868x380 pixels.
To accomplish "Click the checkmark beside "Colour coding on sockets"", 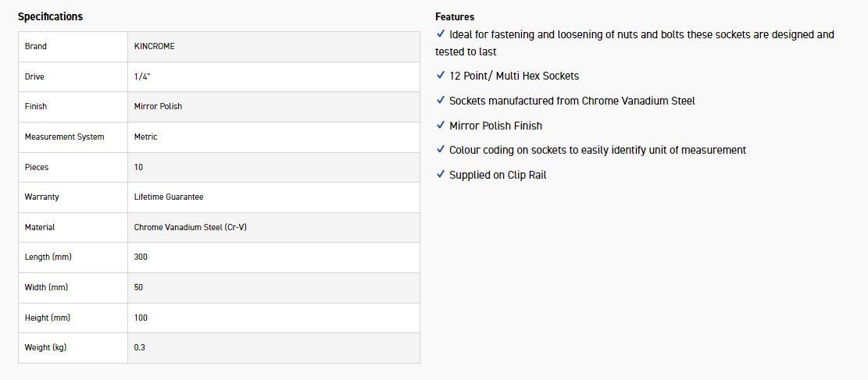I will (441, 150).
